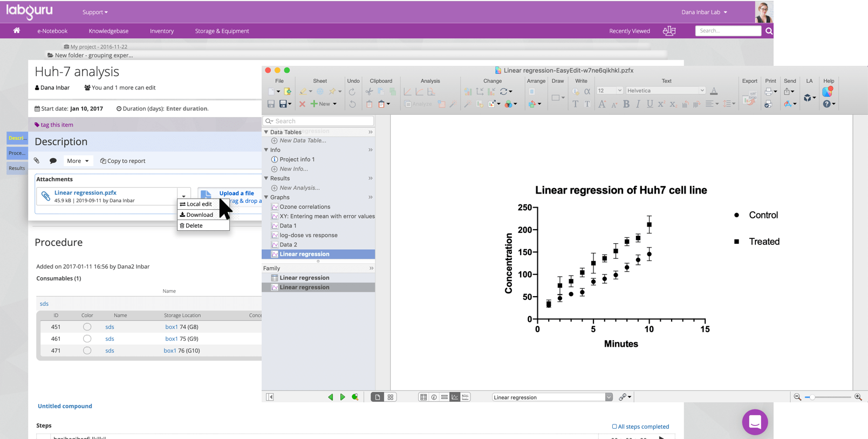Click the red X delete sheet icon
This screenshot has width=868, height=439.
[x=302, y=104]
